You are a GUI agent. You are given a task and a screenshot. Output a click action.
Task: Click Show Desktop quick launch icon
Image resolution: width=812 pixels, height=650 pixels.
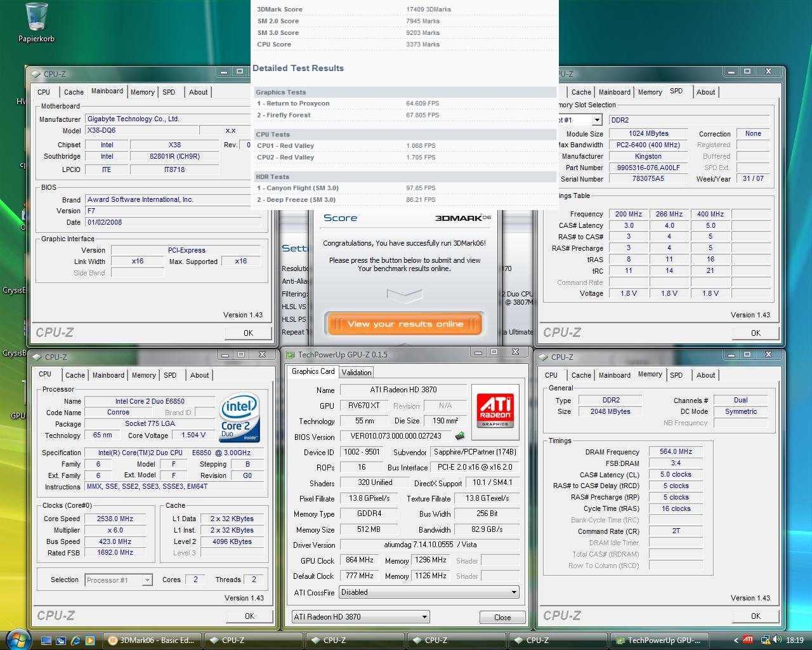pyautogui.click(x=46, y=640)
